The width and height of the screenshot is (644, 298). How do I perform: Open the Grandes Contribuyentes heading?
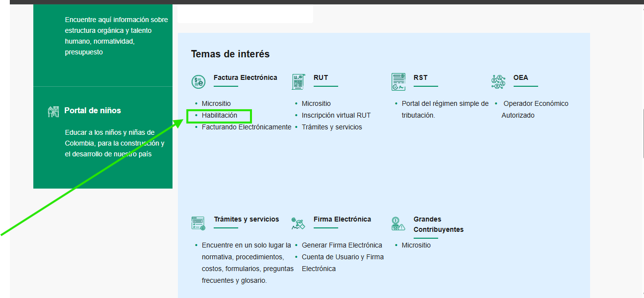click(439, 224)
